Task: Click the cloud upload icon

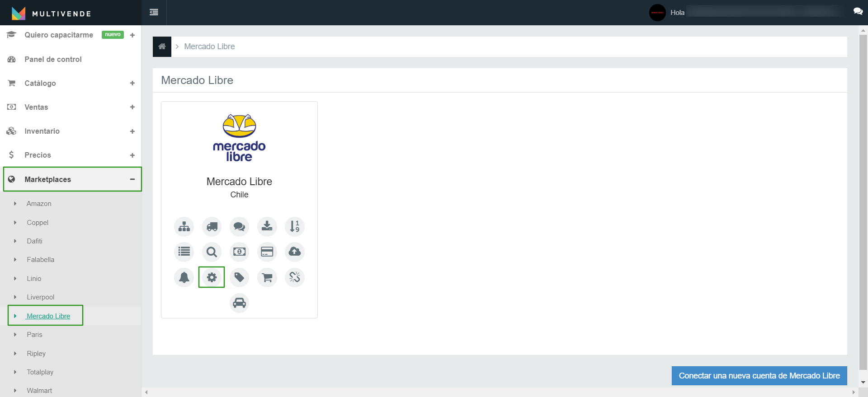Action: pyautogui.click(x=295, y=252)
